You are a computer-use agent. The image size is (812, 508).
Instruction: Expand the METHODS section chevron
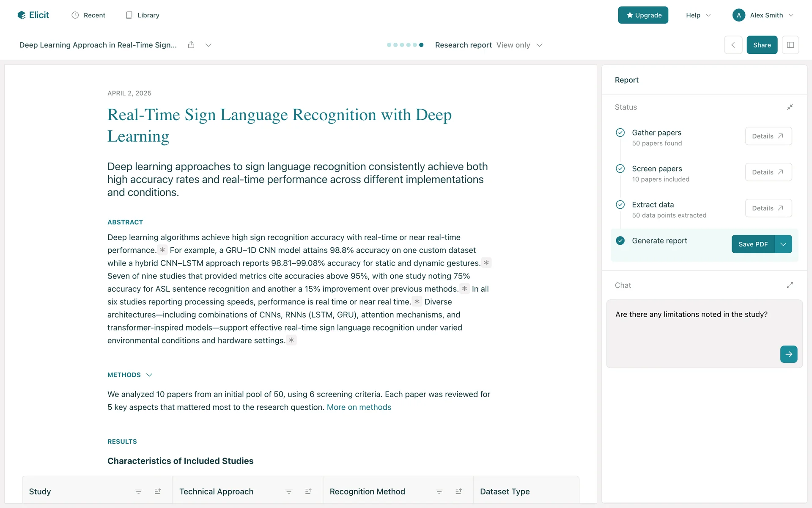[149, 375]
